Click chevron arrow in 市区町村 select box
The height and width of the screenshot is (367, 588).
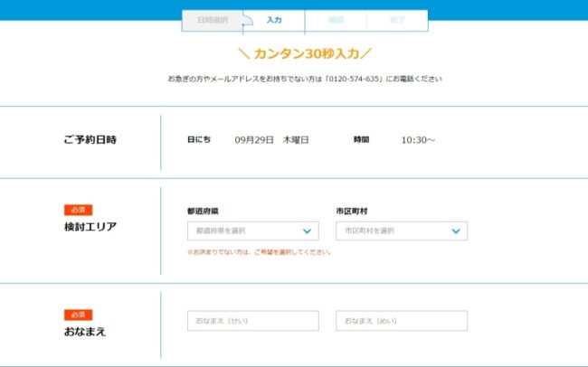coord(456,231)
